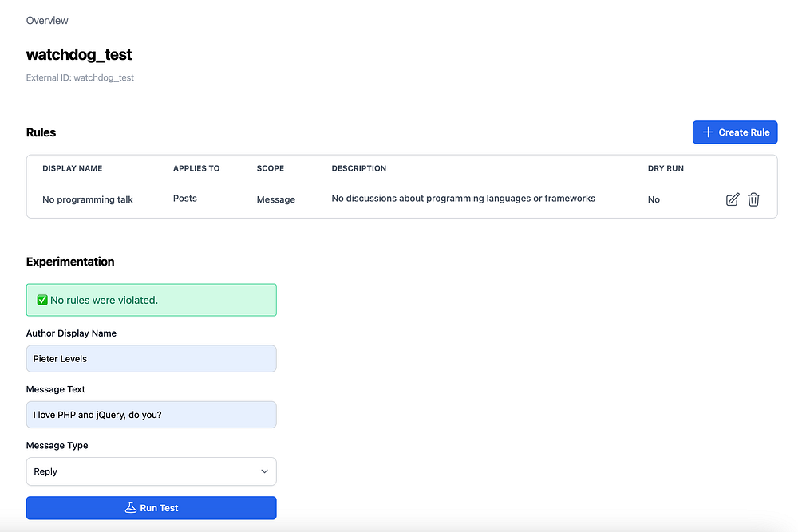Click the Create Rule button
Screen dimensions: 798x532
pyautogui.click(x=735, y=132)
